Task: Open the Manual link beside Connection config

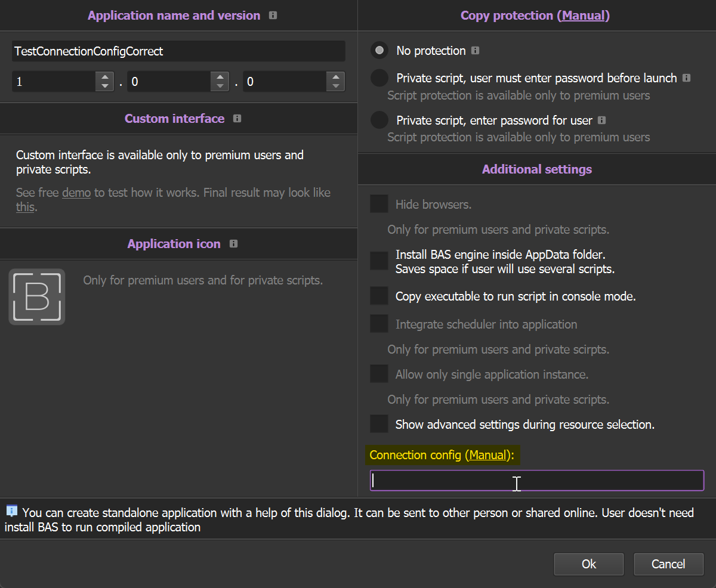Action: click(488, 454)
